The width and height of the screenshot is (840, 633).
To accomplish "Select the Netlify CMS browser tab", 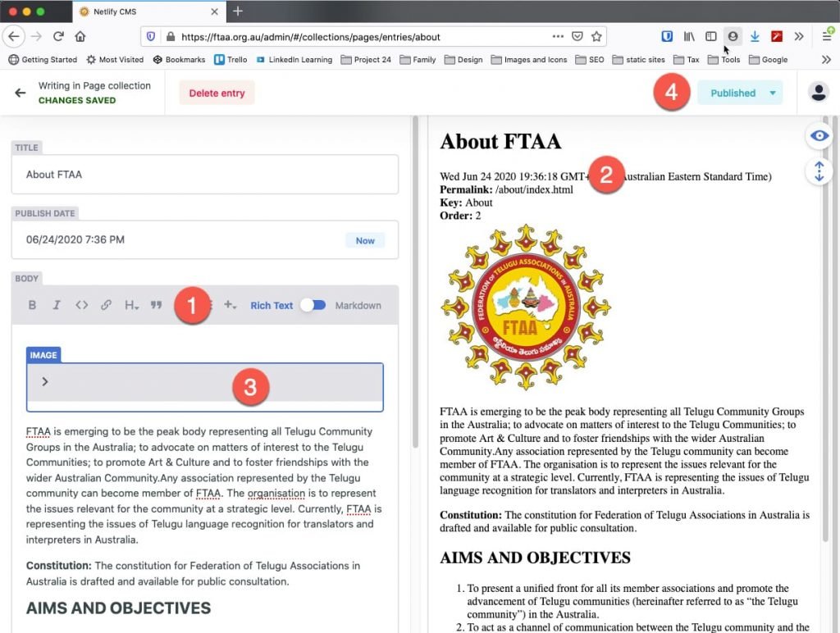I will tap(148, 11).
